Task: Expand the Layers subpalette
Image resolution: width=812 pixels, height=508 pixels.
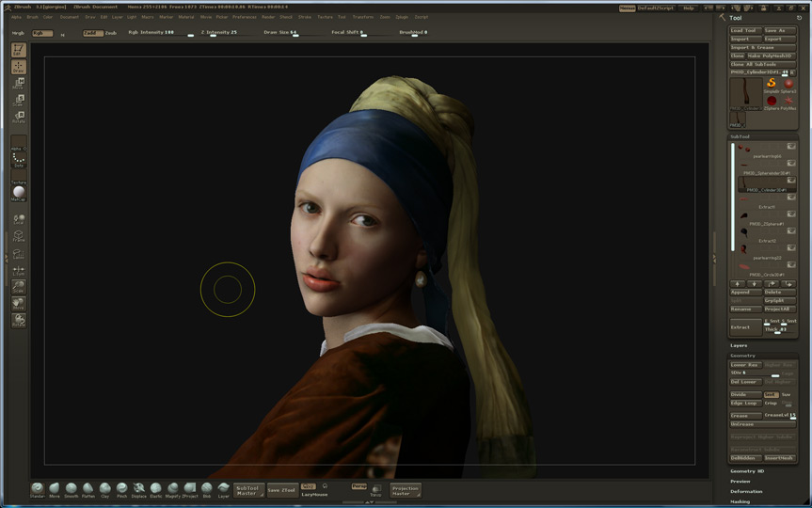Action: 739,345
